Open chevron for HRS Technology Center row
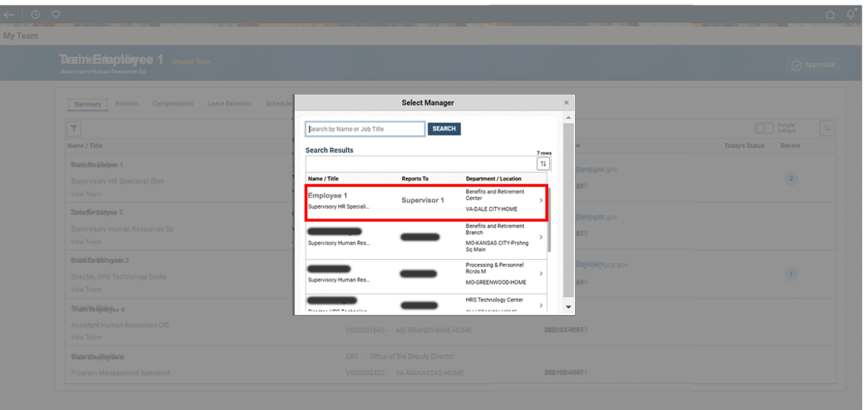Screen dimensions: 868x410 tap(541, 306)
